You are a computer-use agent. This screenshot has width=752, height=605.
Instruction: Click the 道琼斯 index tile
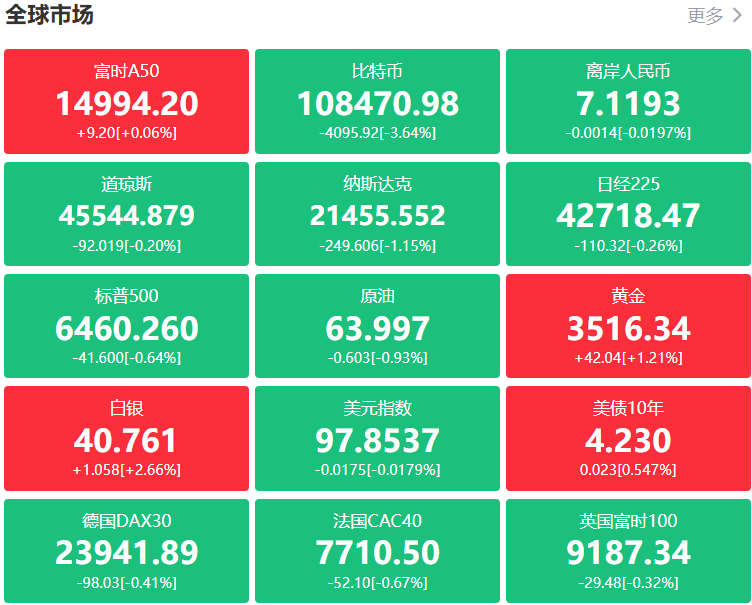[x=126, y=214]
